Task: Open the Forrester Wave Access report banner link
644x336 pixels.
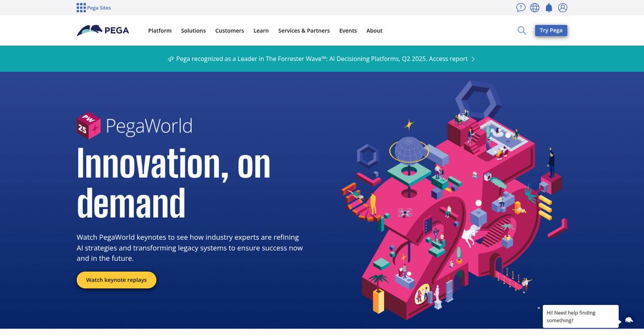Action: (321, 59)
